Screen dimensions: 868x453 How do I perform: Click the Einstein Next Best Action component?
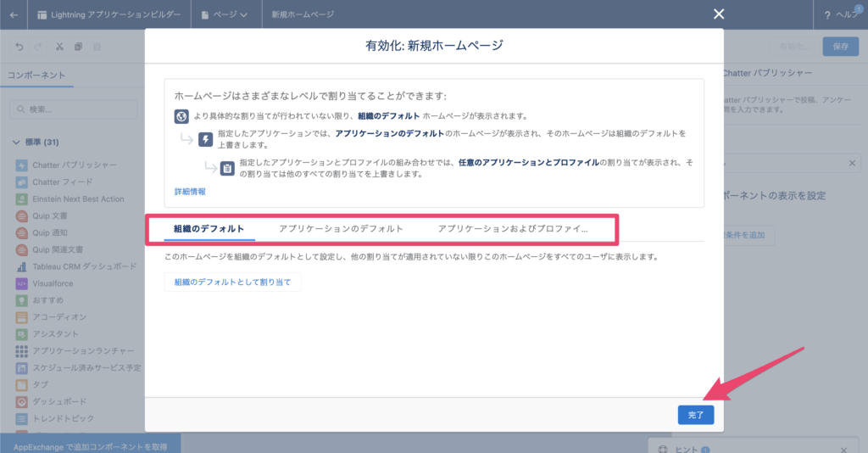(77, 199)
